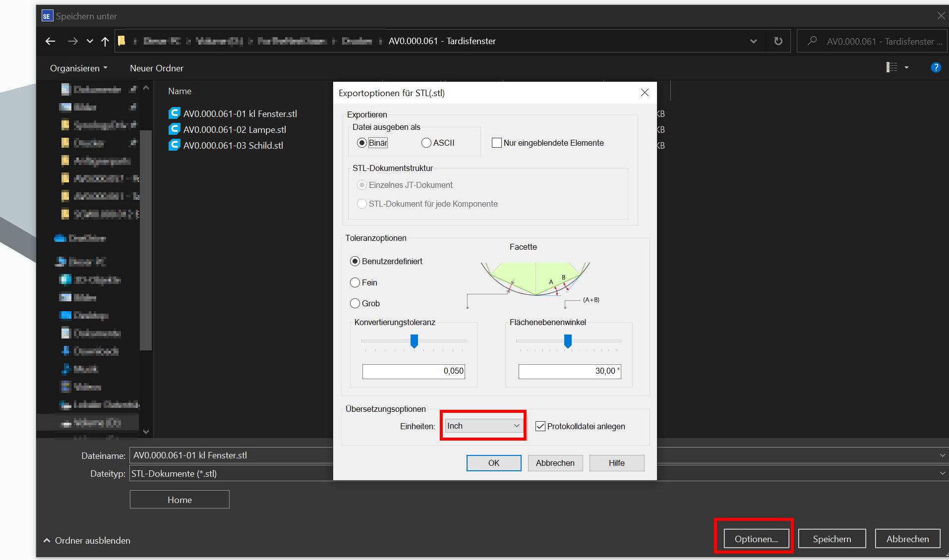The width and height of the screenshot is (949, 560).
Task: Select the 3D-Objekte icon in sidebar
Action: click(65, 280)
